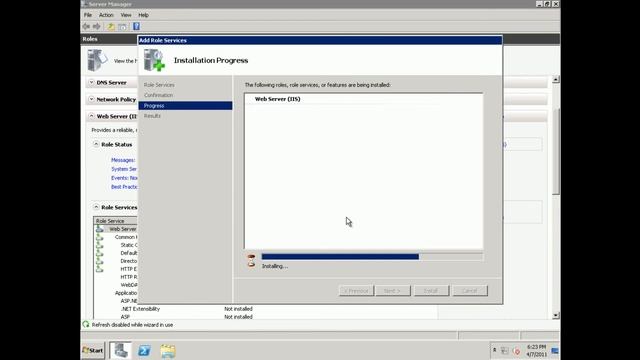The width and height of the screenshot is (640, 360).
Task: Open Windows Explorer folder on the taskbar
Action: tap(168, 351)
